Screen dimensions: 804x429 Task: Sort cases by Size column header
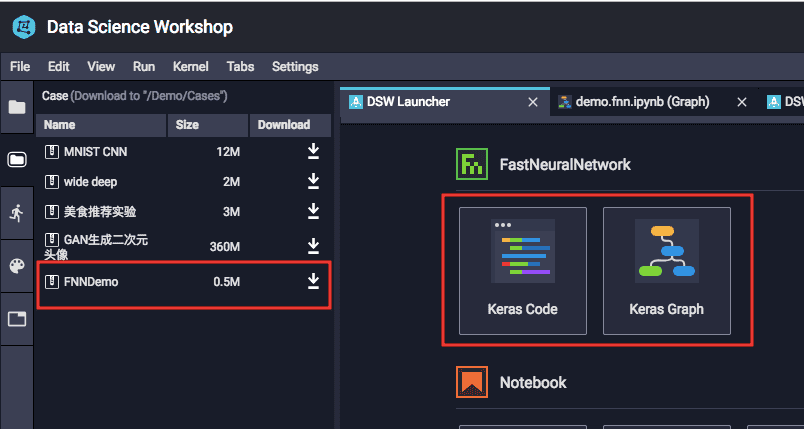coord(208,125)
